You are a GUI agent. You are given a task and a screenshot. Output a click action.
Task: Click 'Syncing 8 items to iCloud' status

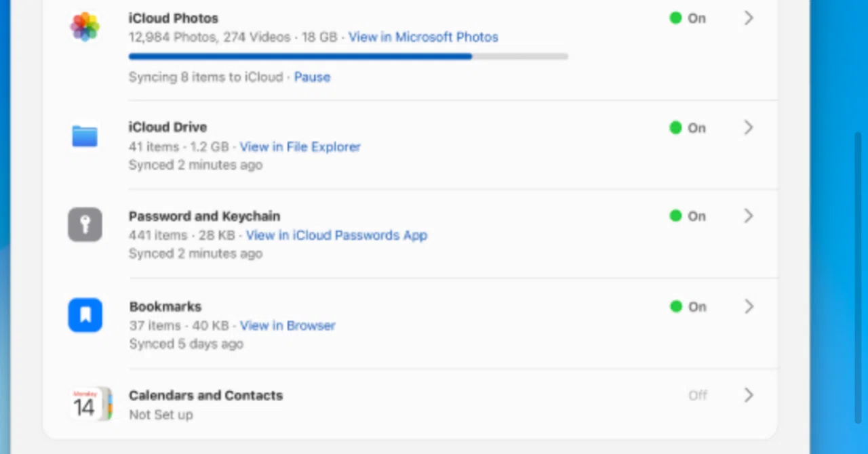(x=205, y=77)
